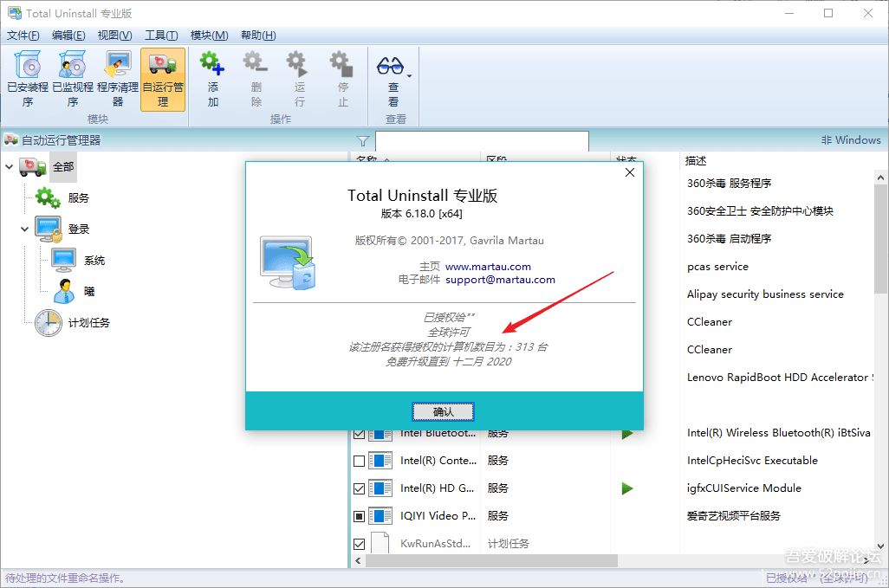889x588 pixels.
Task: Open the 工具(T) menu
Action: [161, 36]
